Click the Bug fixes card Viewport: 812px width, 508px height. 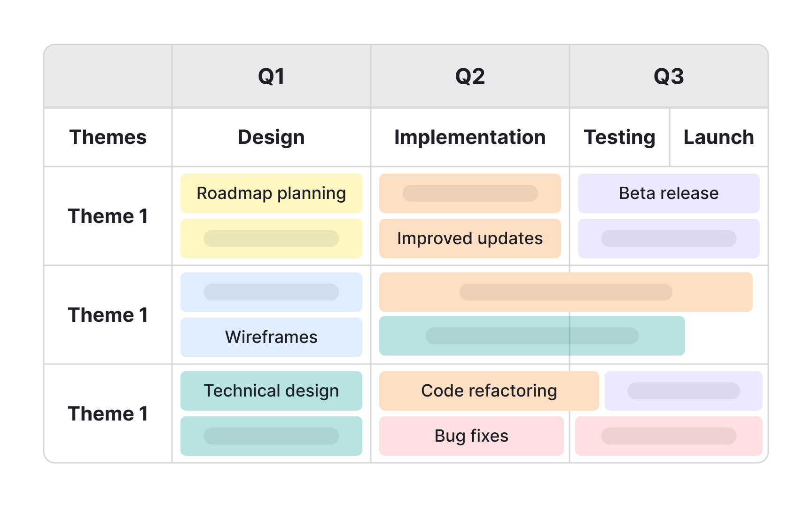click(471, 436)
